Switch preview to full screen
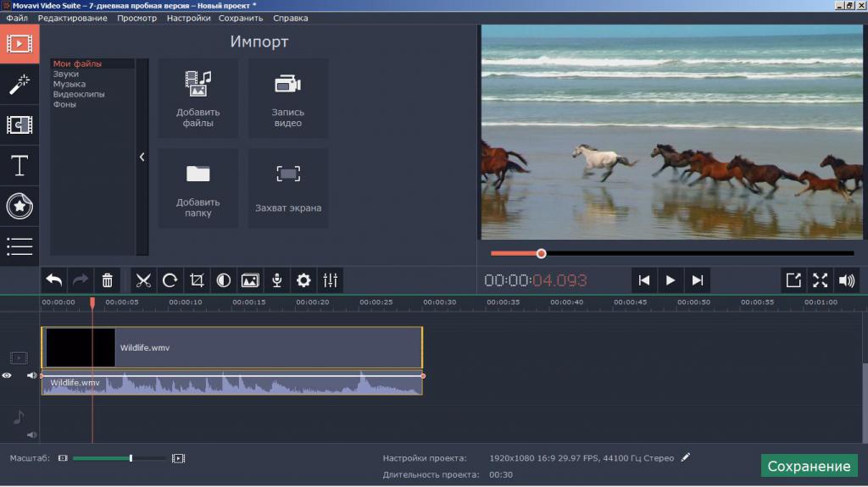The image size is (868, 487). tap(820, 280)
